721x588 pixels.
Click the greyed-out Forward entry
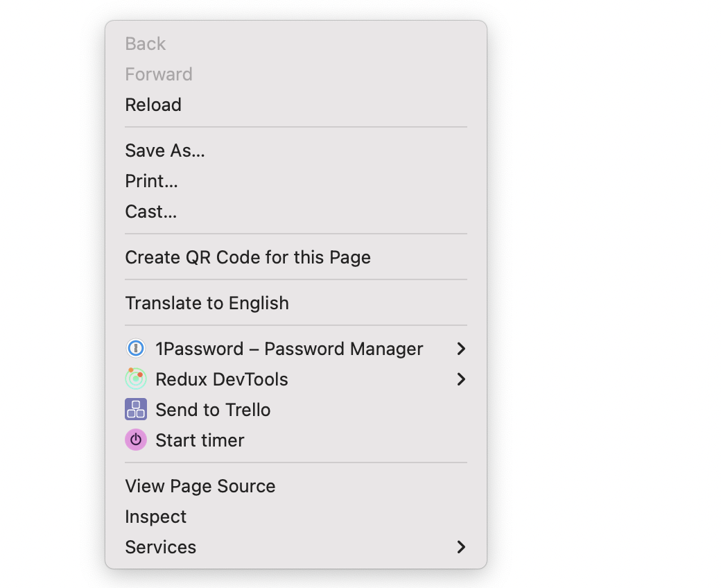coord(159,74)
